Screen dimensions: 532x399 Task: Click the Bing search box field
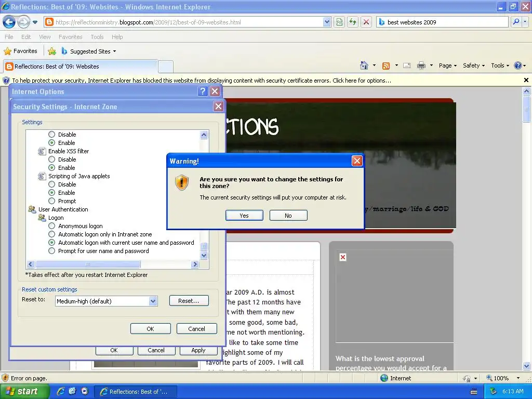click(x=443, y=22)
